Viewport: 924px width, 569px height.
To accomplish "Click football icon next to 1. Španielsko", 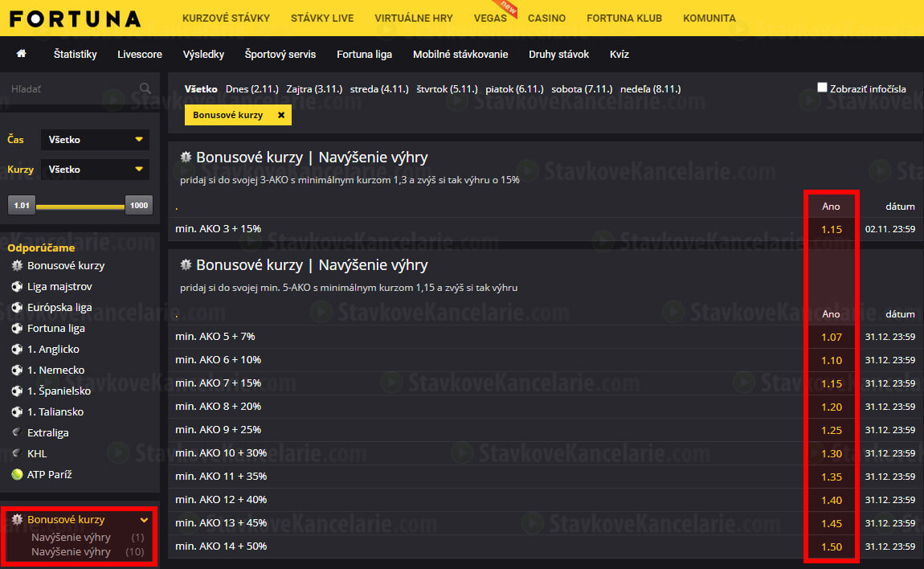I will [x=17, y=391].
